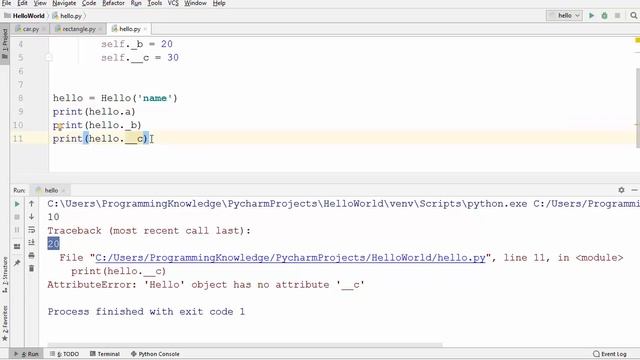
Task: Open the Event Log
Action: [x=610, y=354]
